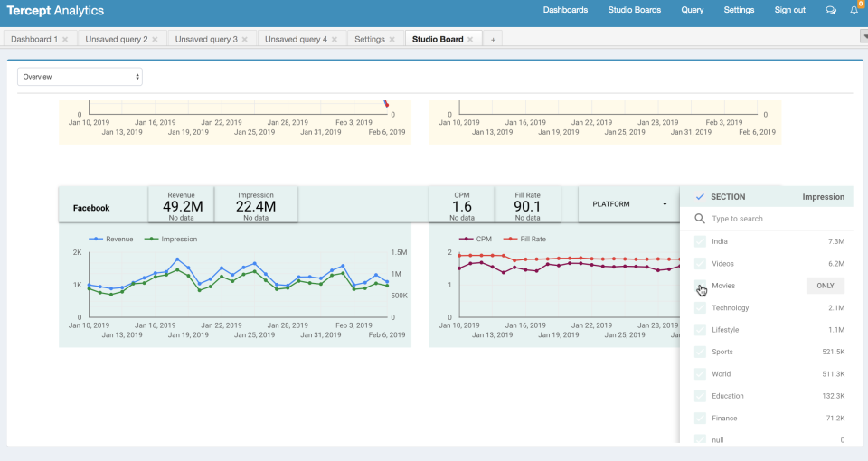Open the tab overflow arrow at right edge
The image size is (868, 461).
[x=864, y=36]
